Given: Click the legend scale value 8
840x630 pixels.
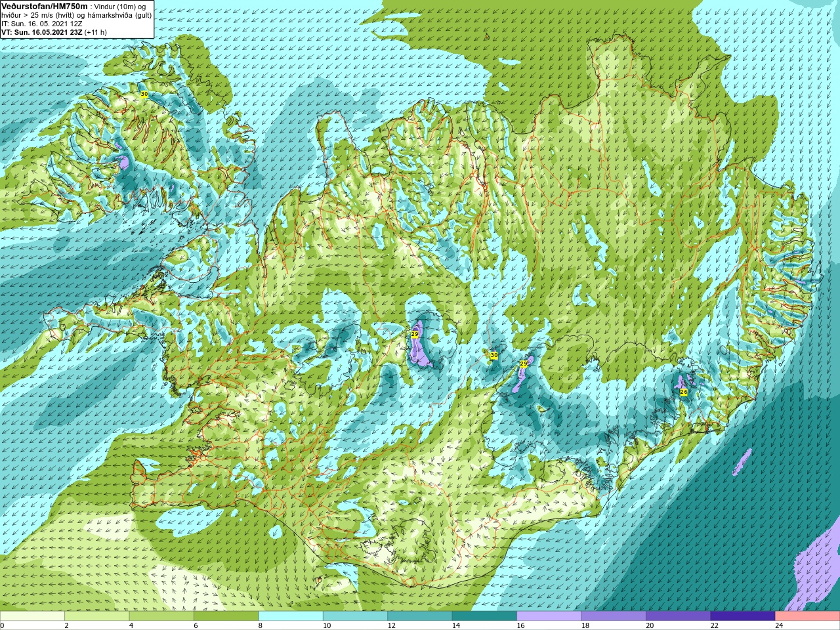Looking at the screenshot, I should [261, 626].
